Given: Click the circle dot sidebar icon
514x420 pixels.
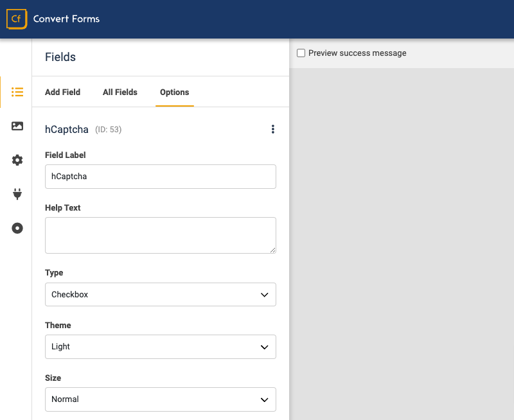Looking at the screenshot, I should (x=17, y=228).
